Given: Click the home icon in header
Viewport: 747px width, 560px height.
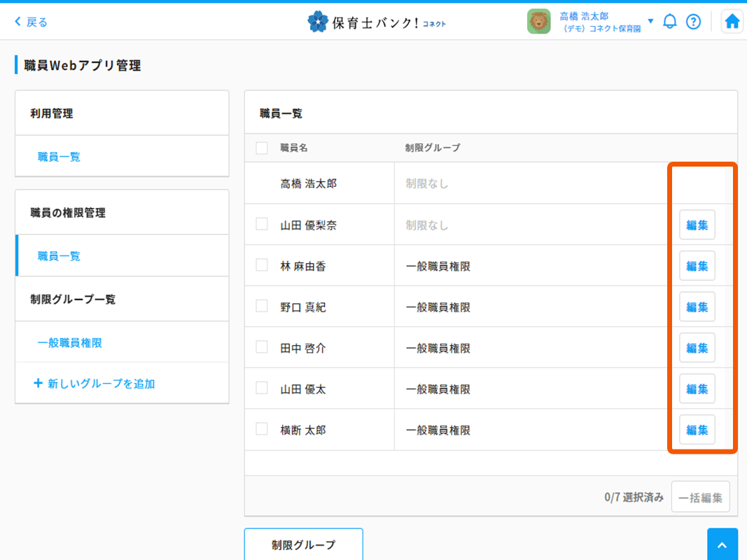Looking at the screenshot, I should [x=732, y=22].
